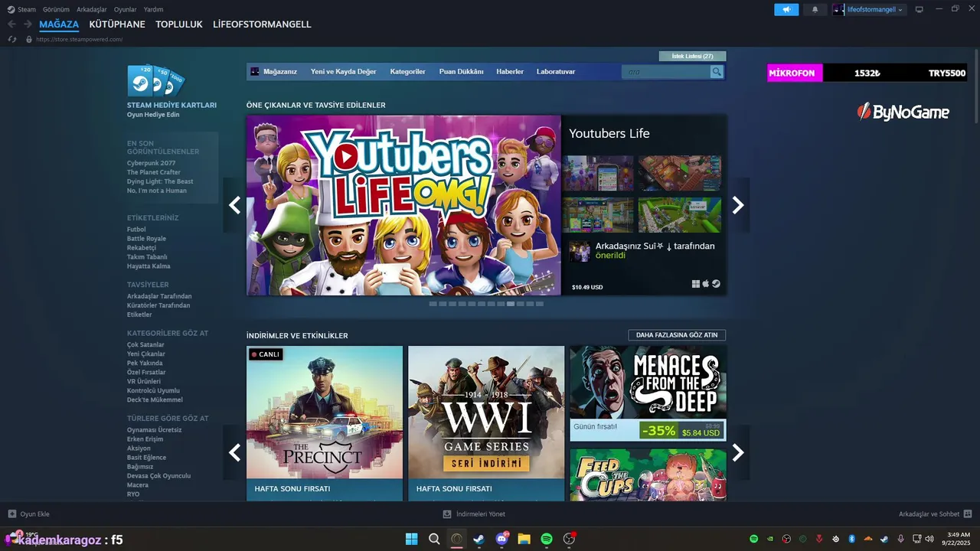Open Arkadaşlar ve Sohbet chat icon
The width and height of the screenshot is (980, 551).
[968, 514]
